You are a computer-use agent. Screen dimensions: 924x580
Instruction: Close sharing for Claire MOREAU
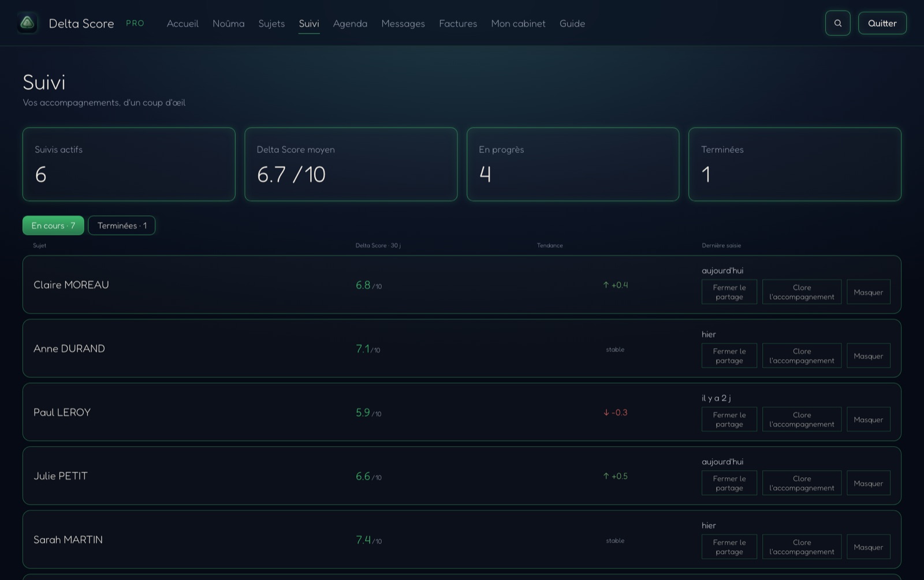click(x=729, y=292)
